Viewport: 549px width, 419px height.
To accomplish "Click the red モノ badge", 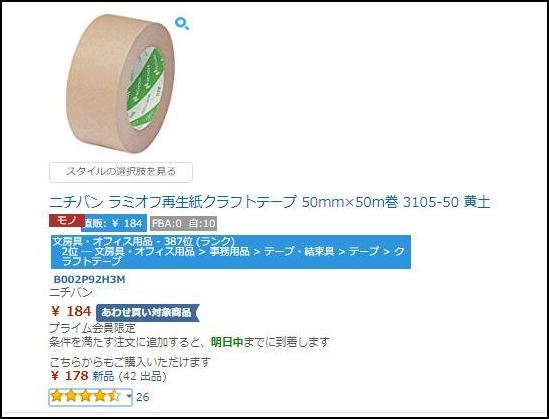I will click(x=67, y=221).
